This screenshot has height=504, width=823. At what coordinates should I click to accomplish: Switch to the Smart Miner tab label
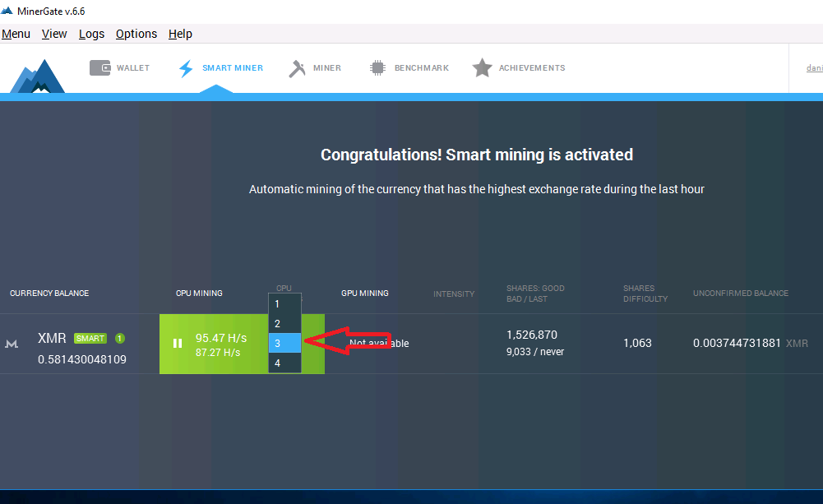[233, 67]
